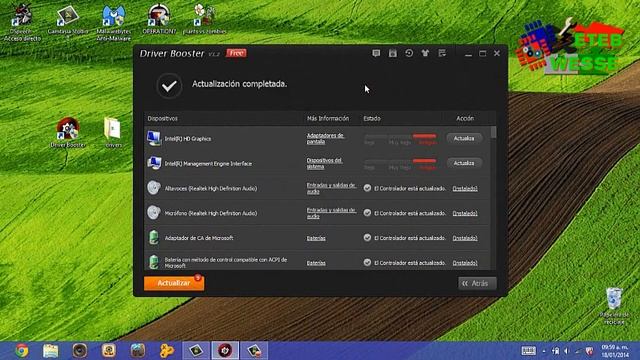The width and height of the screenshot is (640, 360).
Task: Click the Micrófono updated-status check icon
Action: pyautogui.click(x=367, y=213)
